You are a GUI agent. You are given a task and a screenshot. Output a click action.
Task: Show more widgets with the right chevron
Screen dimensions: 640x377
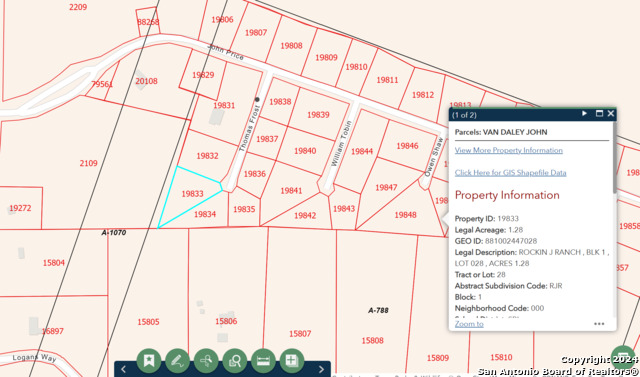click(x=321, y=370)
